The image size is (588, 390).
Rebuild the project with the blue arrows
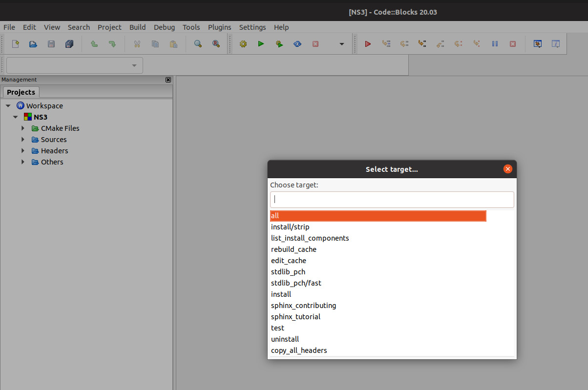pyautogui.click(x=297, y=44)
